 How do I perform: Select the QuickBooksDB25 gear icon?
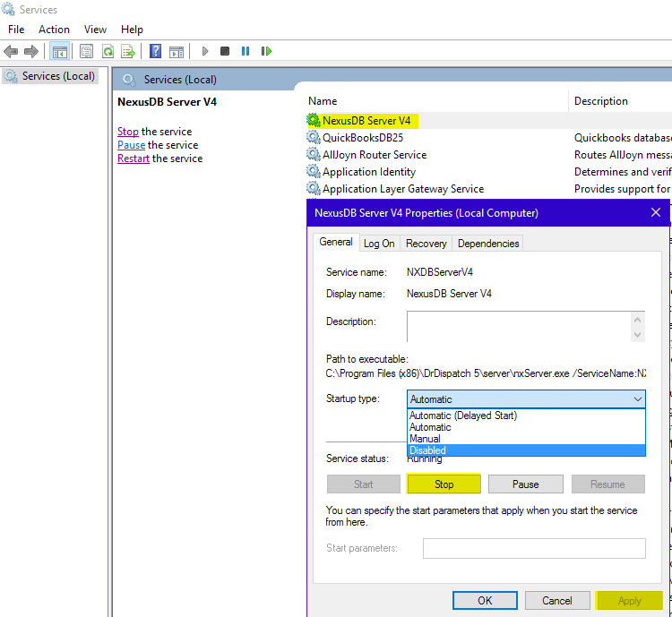[314, 138]
